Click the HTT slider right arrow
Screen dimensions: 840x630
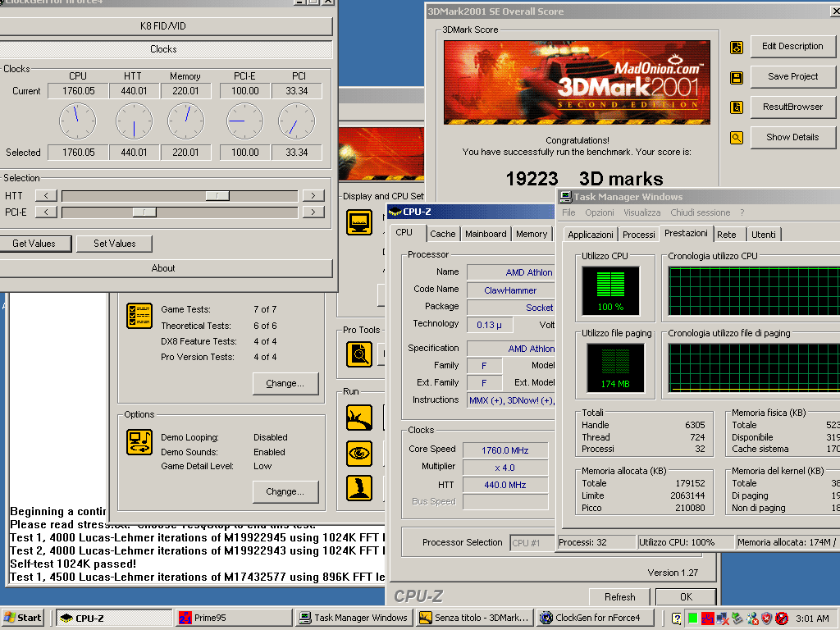point(313,196)
